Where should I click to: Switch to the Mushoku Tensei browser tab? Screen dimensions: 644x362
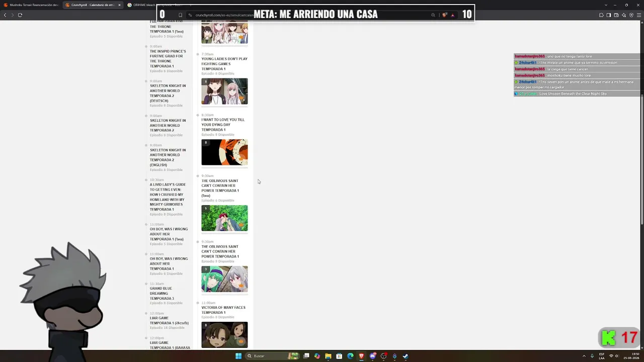31,5
